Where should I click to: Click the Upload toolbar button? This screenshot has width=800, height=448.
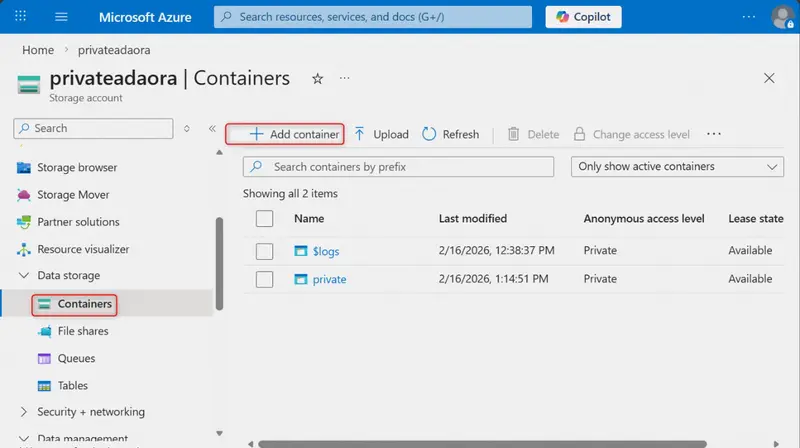click(x=381, y=134)
